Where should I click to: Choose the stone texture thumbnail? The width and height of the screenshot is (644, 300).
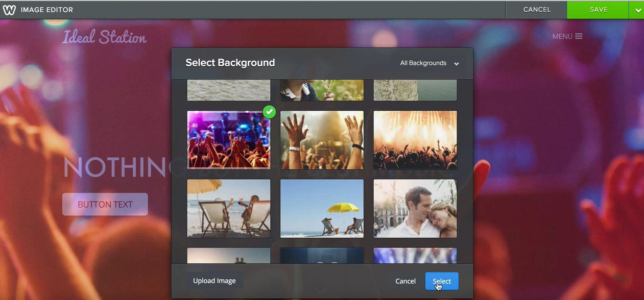[x=415, y=90]
